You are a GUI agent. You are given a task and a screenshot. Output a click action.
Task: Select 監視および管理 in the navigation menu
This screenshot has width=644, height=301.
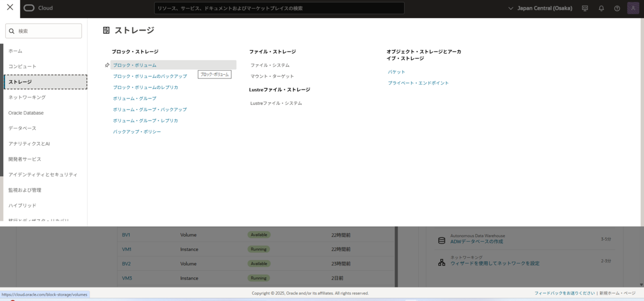[25, 190]
